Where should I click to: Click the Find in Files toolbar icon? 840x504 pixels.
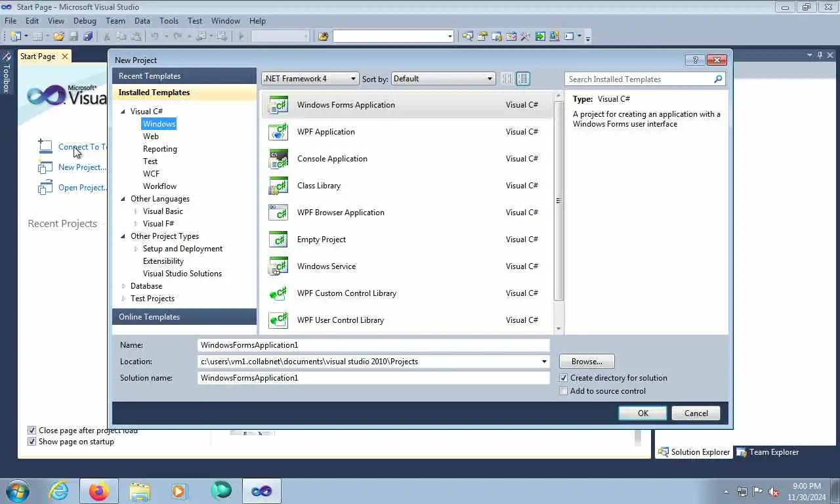coord(323,36)
